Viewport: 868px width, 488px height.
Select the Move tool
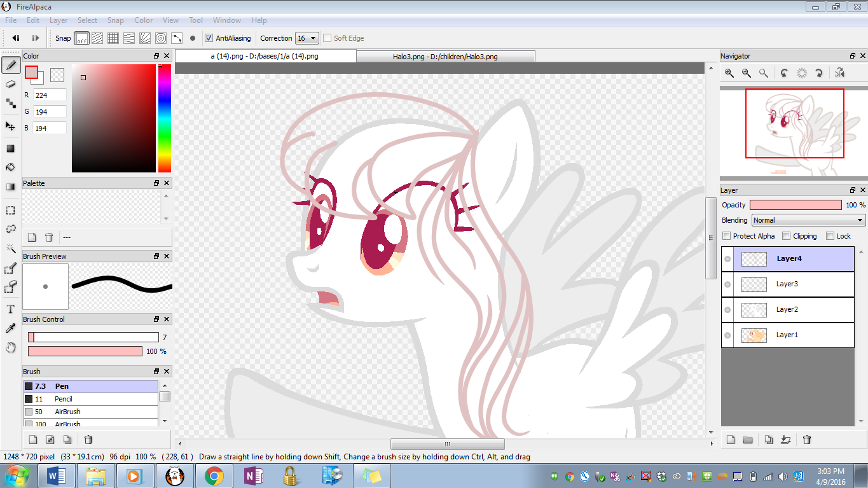(11, 126)
